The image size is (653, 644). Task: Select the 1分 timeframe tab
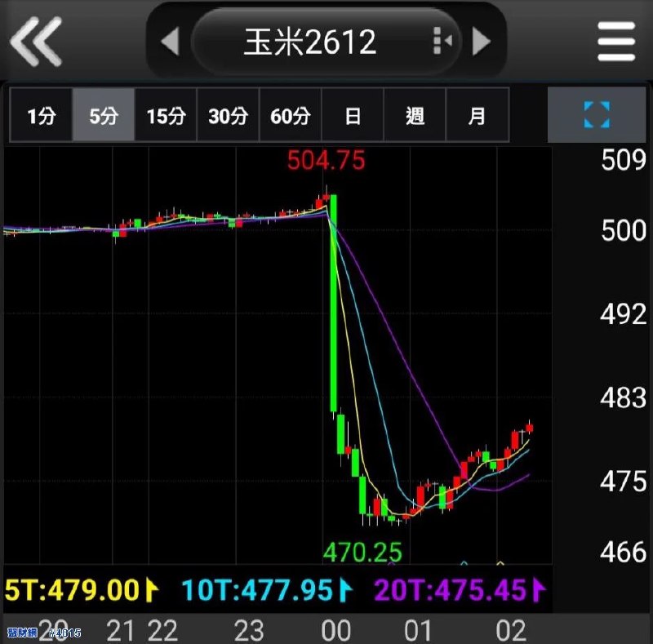41,115
